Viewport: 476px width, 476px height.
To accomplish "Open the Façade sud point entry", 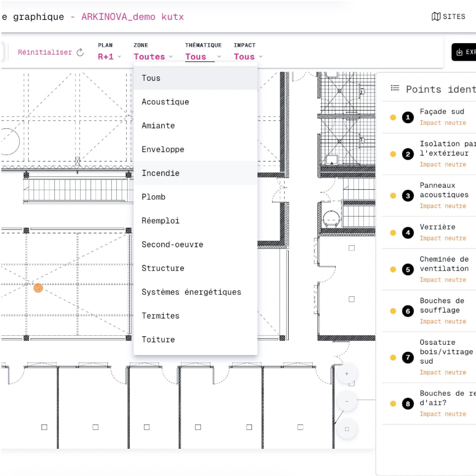I will coord(442,112).
